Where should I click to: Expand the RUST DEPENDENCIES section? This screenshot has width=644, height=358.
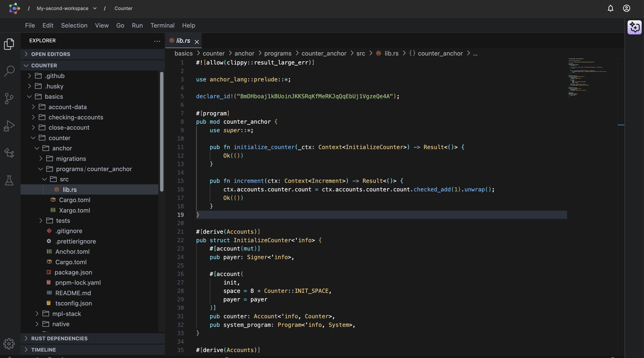click(59, 339)
